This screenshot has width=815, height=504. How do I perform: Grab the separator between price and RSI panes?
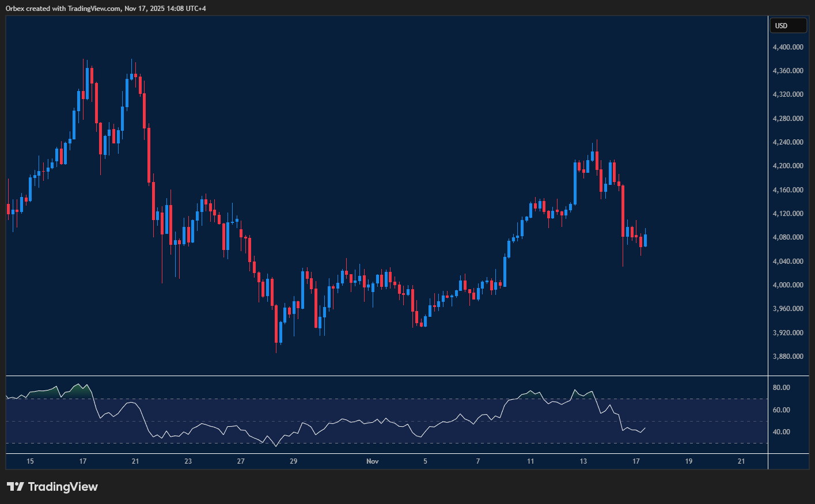click(x=386, y=376)
